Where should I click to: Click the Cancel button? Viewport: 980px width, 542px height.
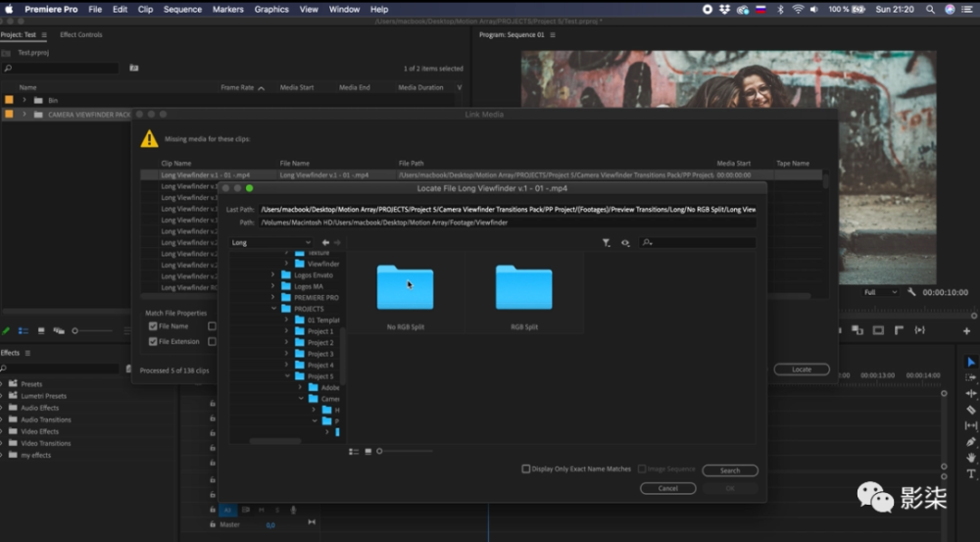[x=667, y=488]
